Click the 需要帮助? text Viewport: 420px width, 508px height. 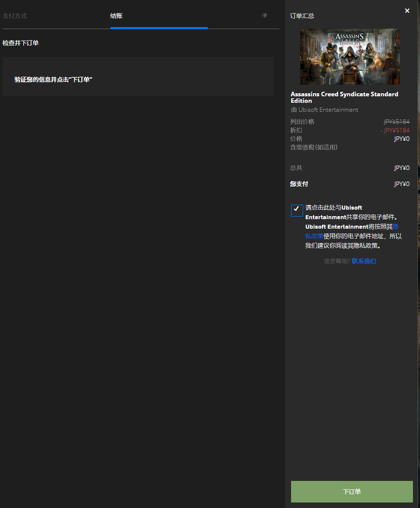[337, 261]
